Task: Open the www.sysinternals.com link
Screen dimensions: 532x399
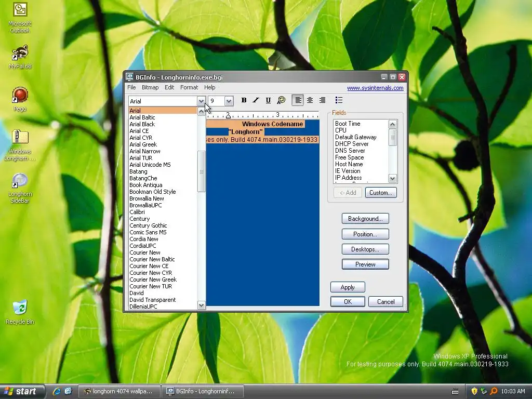Action: coord(375,88)
